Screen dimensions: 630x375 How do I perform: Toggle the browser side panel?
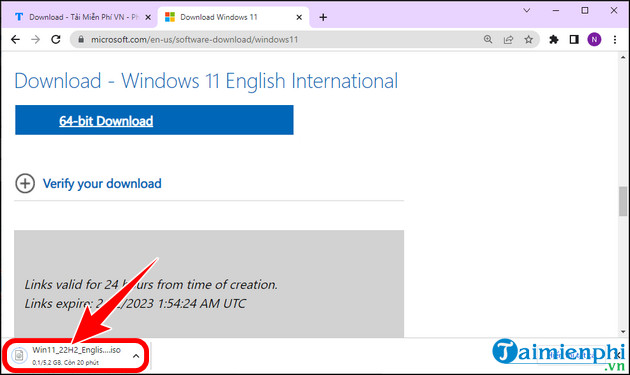(574, 39)
